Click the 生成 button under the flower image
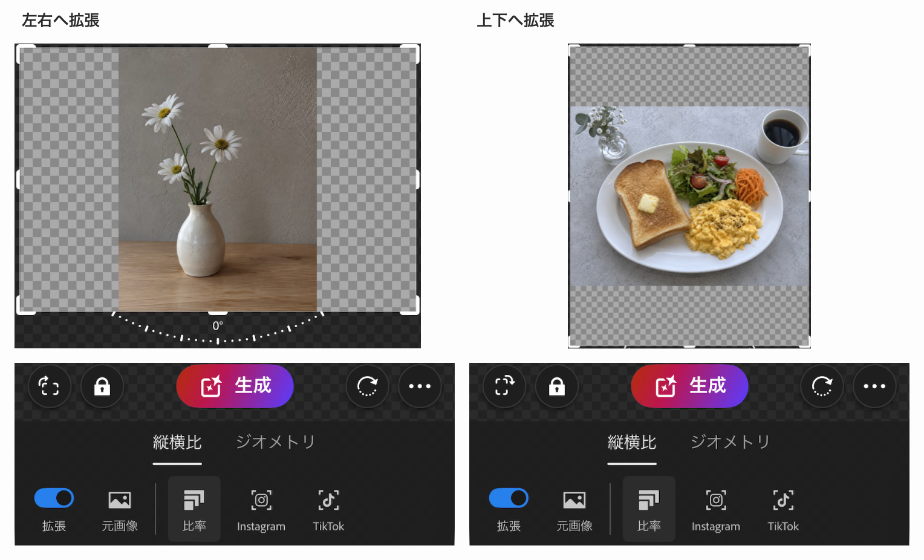The height and width of the screenshot is (560, 924). (x=235, y=386)
